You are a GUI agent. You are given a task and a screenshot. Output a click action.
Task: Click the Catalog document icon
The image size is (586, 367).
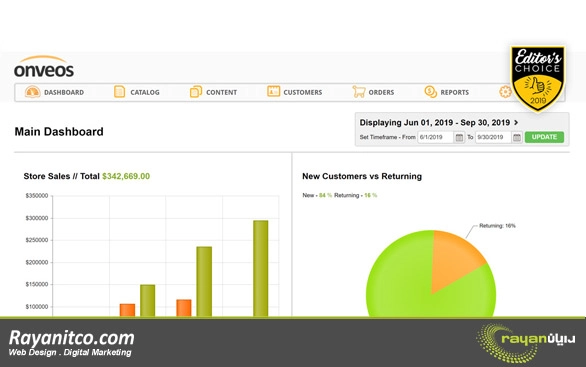pos(119,92)
